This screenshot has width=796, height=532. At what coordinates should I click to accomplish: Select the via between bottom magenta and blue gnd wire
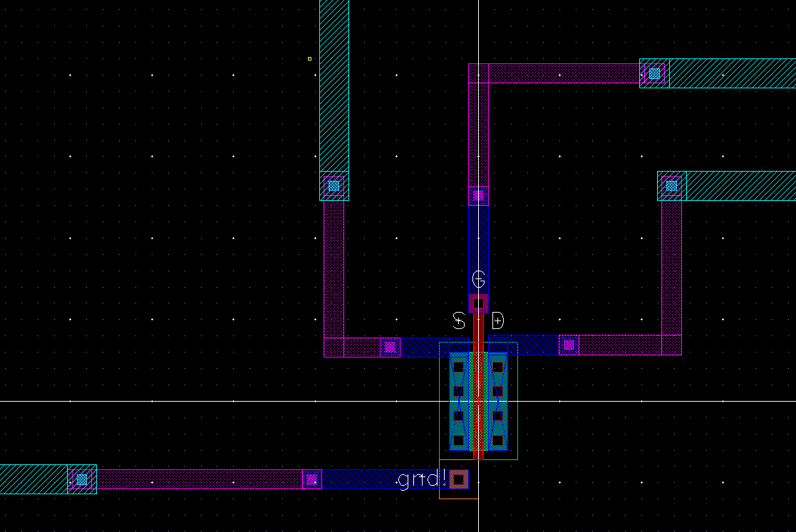click(311, 479)
